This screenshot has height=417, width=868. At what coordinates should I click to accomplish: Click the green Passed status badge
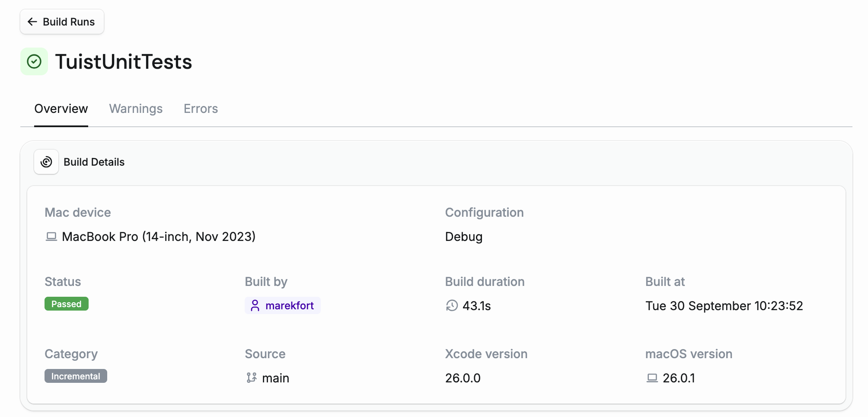click(x=67, y=304)
